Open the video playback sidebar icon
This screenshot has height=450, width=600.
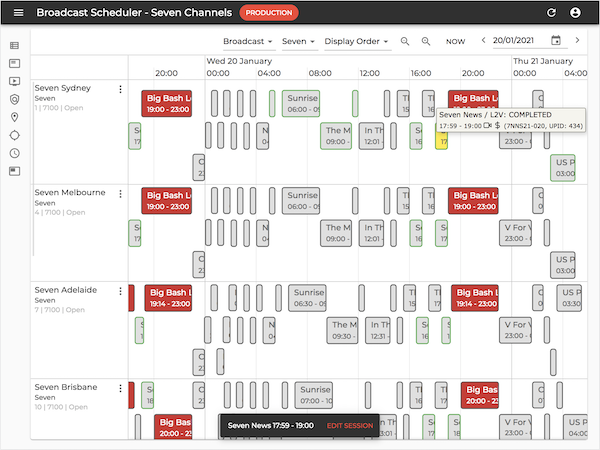point(15,81)
